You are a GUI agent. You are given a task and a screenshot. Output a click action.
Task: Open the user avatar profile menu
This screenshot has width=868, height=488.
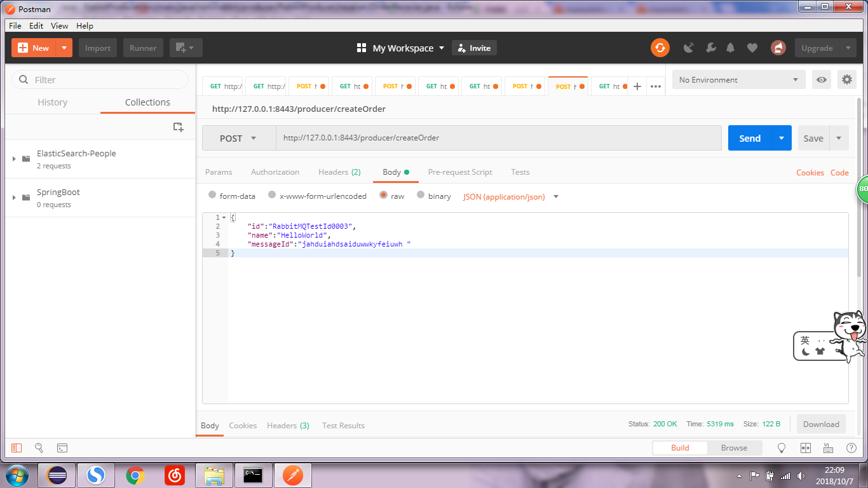778,48
